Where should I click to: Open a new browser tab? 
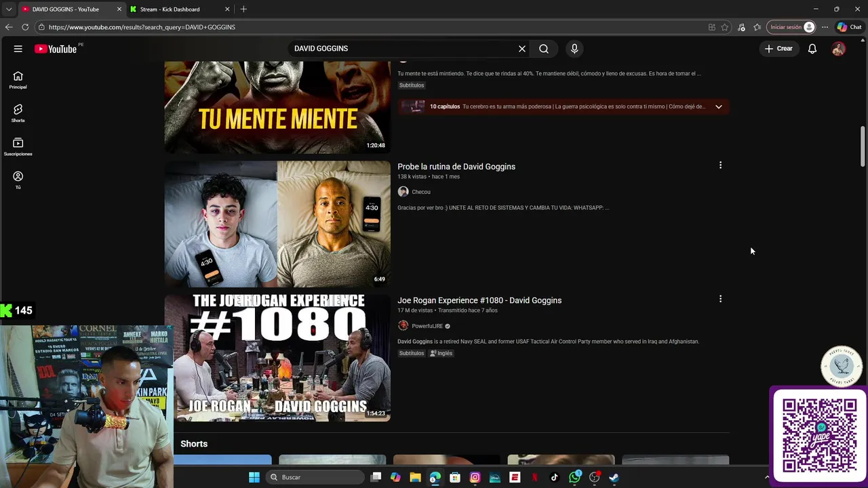coord(243,9)
